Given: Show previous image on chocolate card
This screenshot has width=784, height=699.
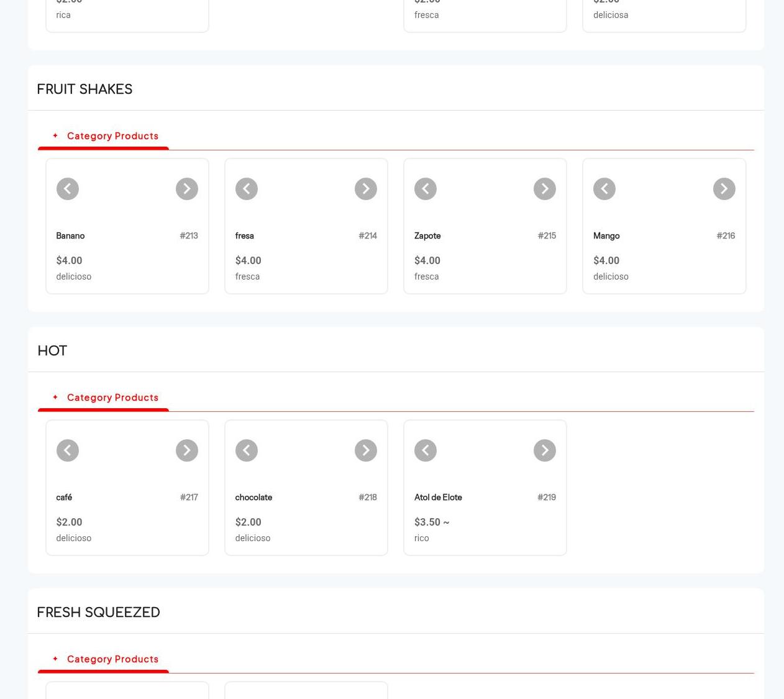Looking at the screenshot, I should (246, 450).
